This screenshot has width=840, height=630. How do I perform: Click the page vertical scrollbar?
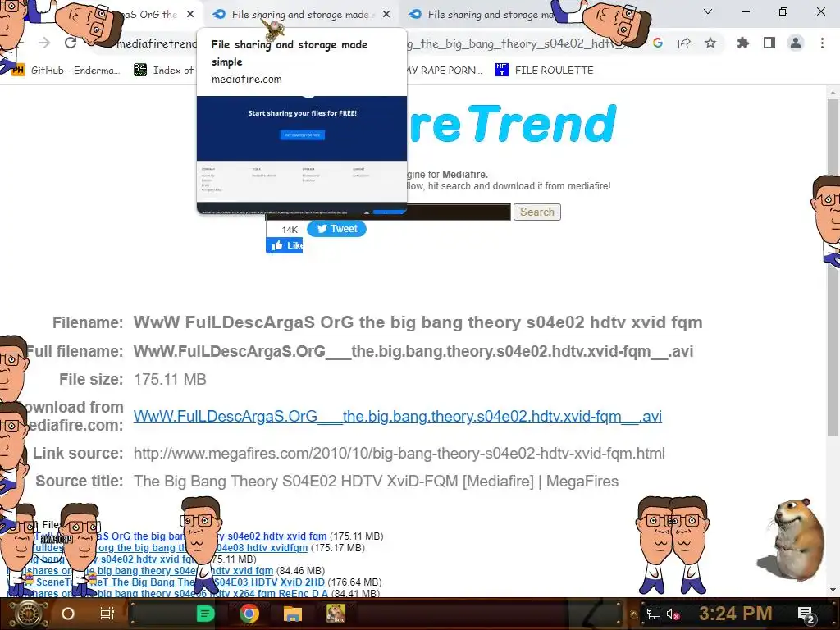coord(833,267)
